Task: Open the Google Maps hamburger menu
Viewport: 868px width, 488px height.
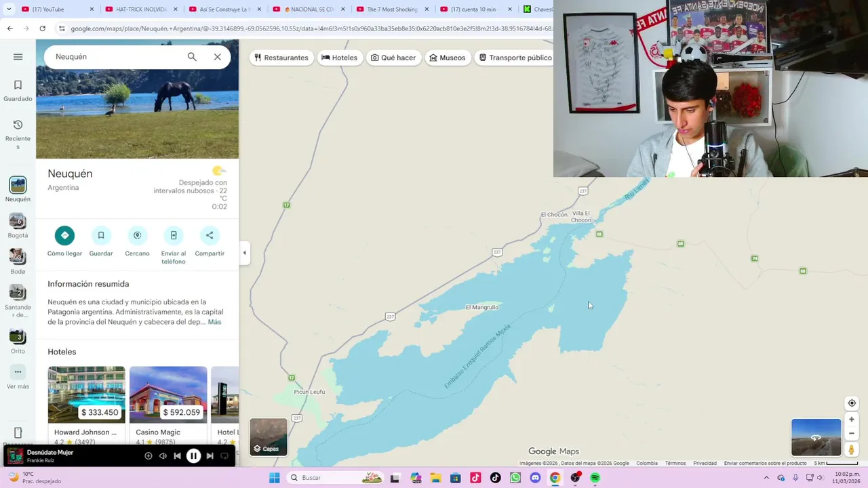Action: [x=18, y=57]
